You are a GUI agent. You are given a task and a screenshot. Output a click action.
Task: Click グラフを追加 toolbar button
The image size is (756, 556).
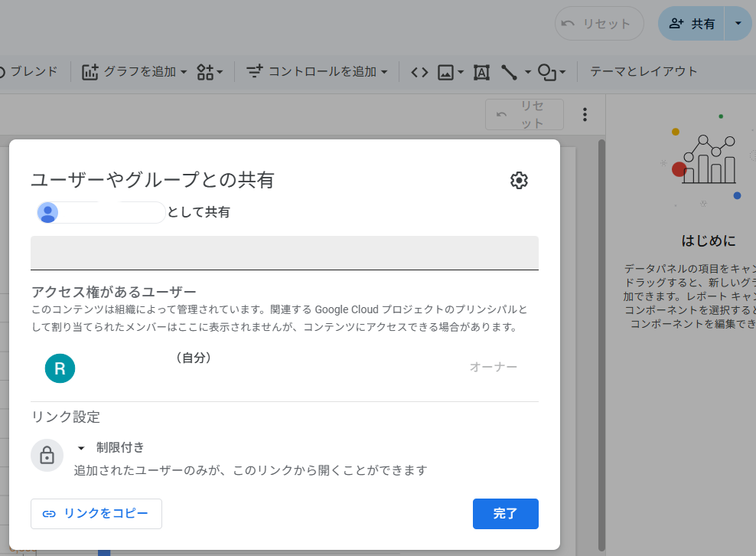(x=134, y=72)
